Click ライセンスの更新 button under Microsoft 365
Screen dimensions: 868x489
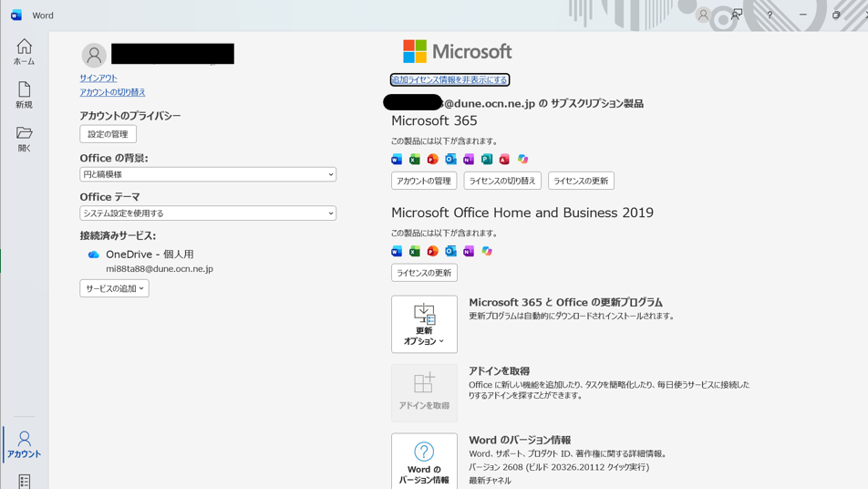click(581, 181)
